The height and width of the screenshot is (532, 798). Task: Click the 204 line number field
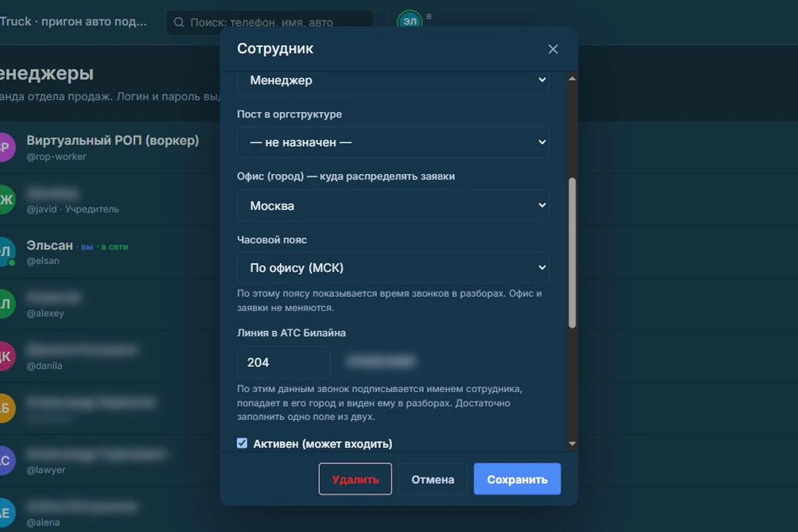[283, 362]
